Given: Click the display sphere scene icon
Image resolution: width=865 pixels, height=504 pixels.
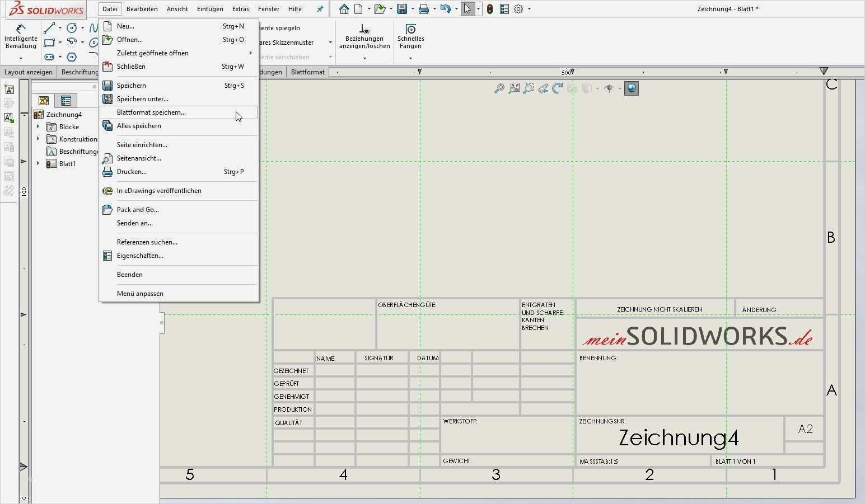Looking at the screenshot, I should pyautogui.click(x=632, y=88).
